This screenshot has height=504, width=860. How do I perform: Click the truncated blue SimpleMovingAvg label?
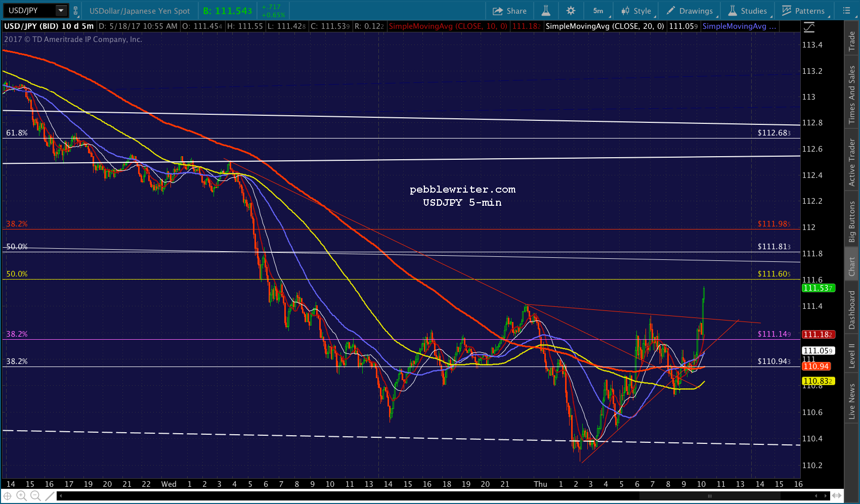coord(739,26)
